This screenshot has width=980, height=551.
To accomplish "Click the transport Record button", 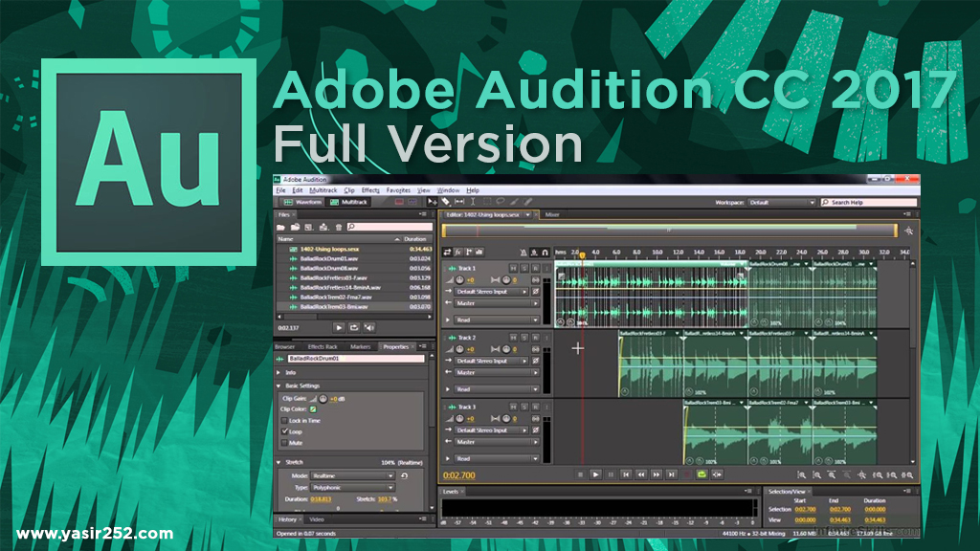I will coord(687,474).
